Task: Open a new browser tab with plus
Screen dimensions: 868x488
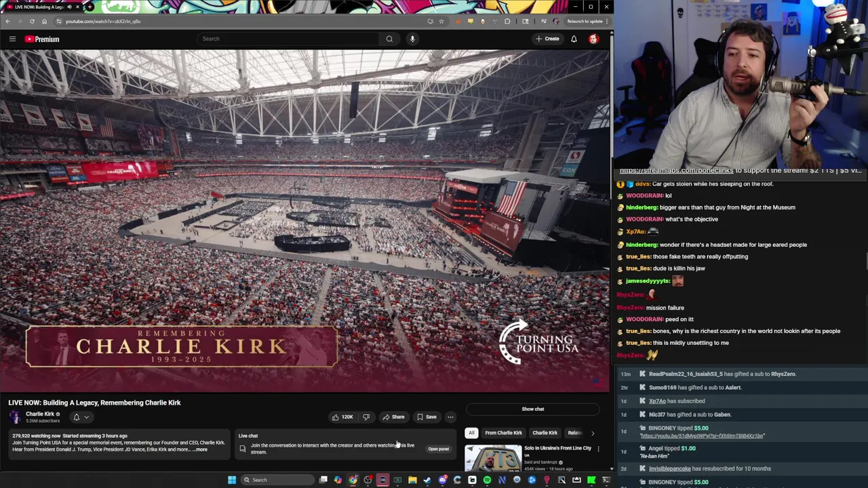Action: [x=90, y=7]
